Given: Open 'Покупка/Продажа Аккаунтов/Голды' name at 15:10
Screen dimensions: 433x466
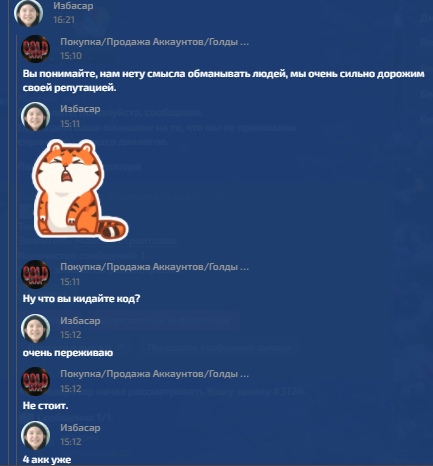Looking at the screenshot, I should coord(154,42).
